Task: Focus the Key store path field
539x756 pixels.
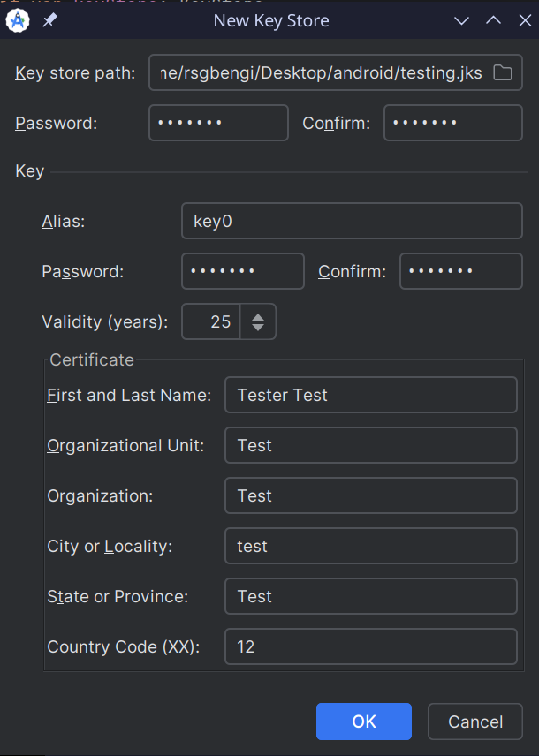Action: click(x=318, y=73)
